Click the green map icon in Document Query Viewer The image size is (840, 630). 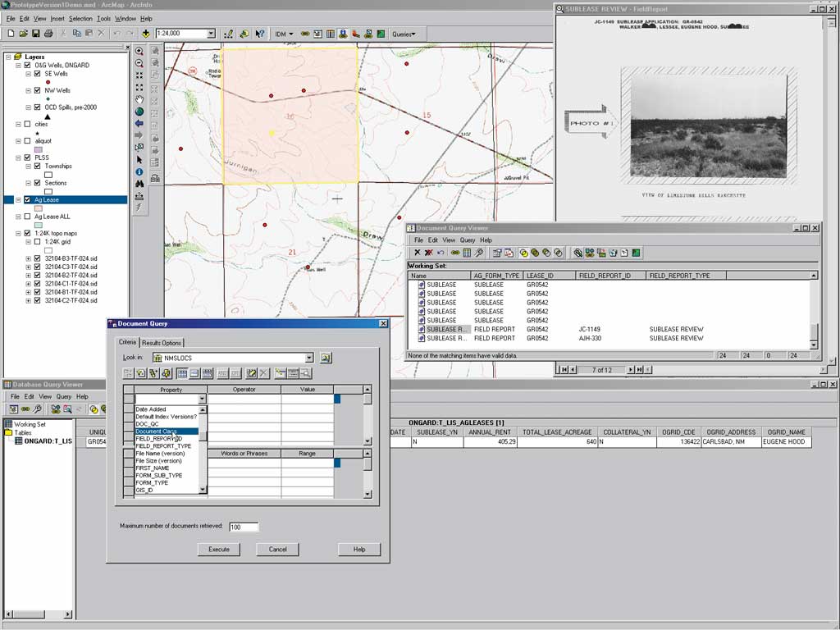(636, 253)
